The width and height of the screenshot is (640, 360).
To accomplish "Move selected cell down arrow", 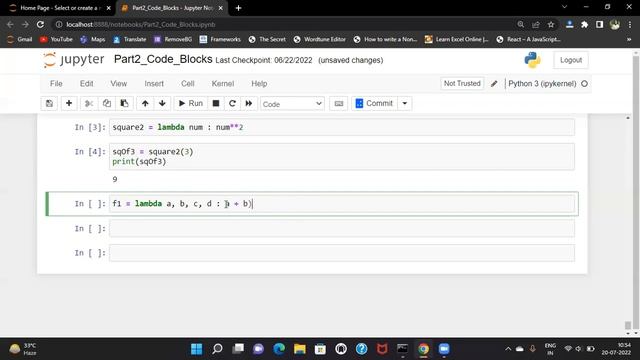I will coord(162,104).
